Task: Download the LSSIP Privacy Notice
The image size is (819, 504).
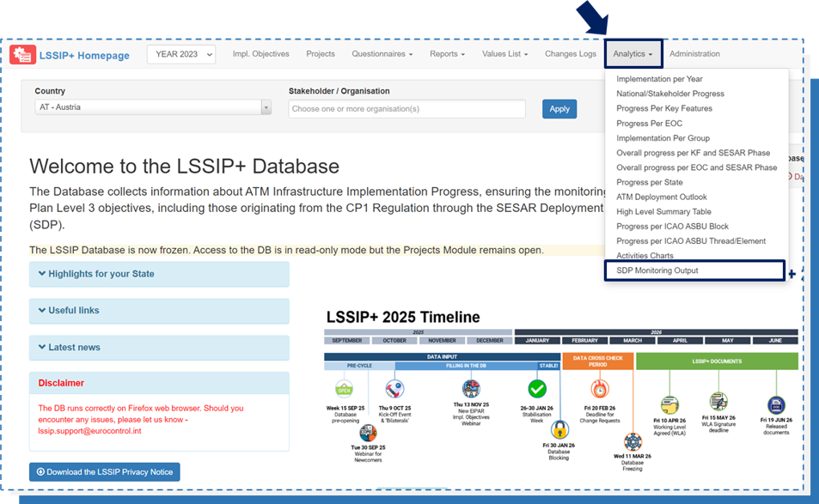Action: (x=104, y=471)
